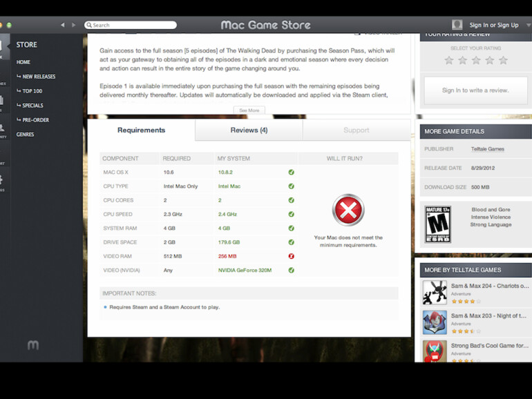Click the search magnifier icon
This screenshot has height=399, width=532.
tap(89, 25)
